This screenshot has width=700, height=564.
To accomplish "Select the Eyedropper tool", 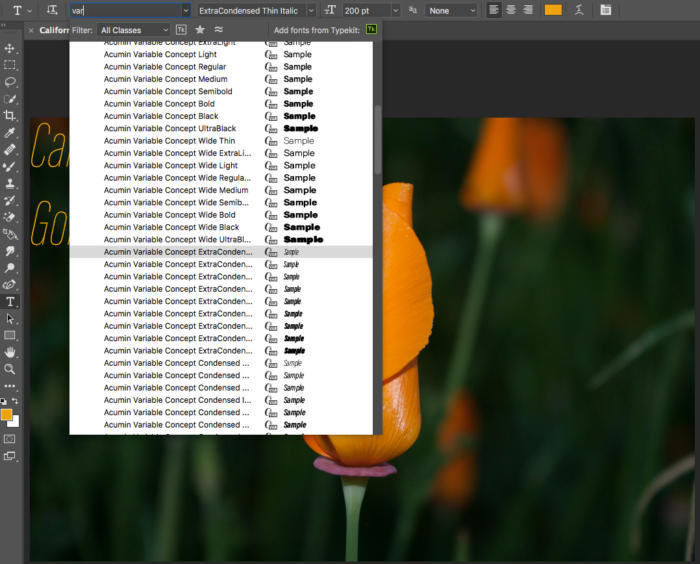I will (x=9, y=133).
